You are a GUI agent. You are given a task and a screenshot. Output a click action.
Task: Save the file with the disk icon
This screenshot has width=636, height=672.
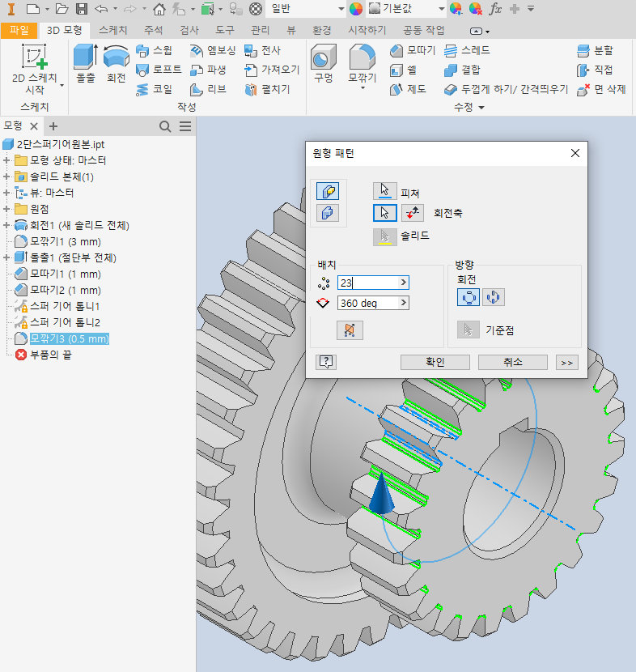pyautogui.click(x=82, y=9)
